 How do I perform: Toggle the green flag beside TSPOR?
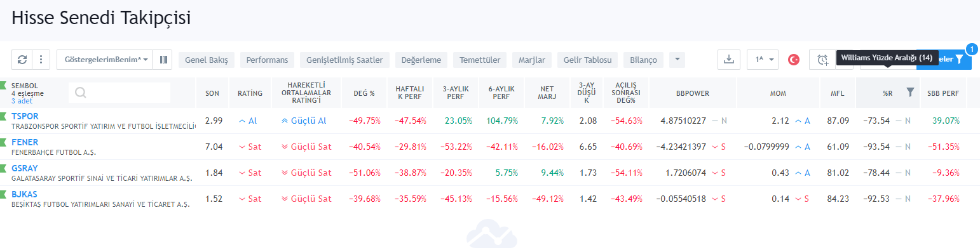pyautogui.click(x=3, y=117)
